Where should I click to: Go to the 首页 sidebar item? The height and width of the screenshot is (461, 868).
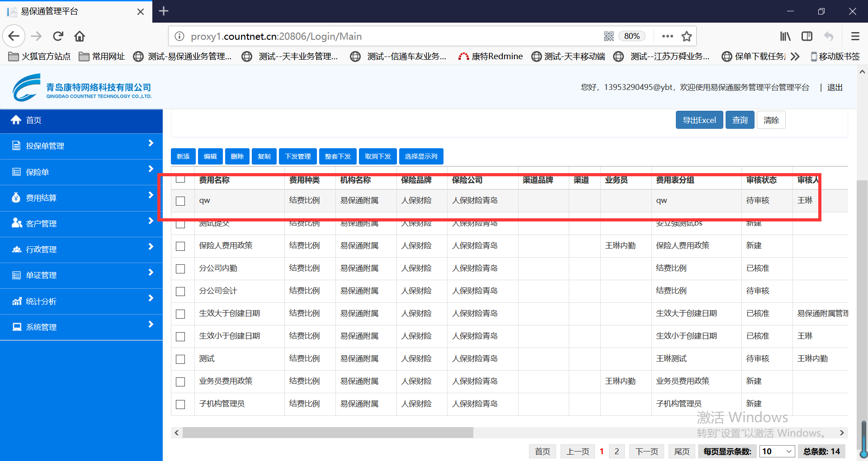pyautogui.click(x=81, y=120)
